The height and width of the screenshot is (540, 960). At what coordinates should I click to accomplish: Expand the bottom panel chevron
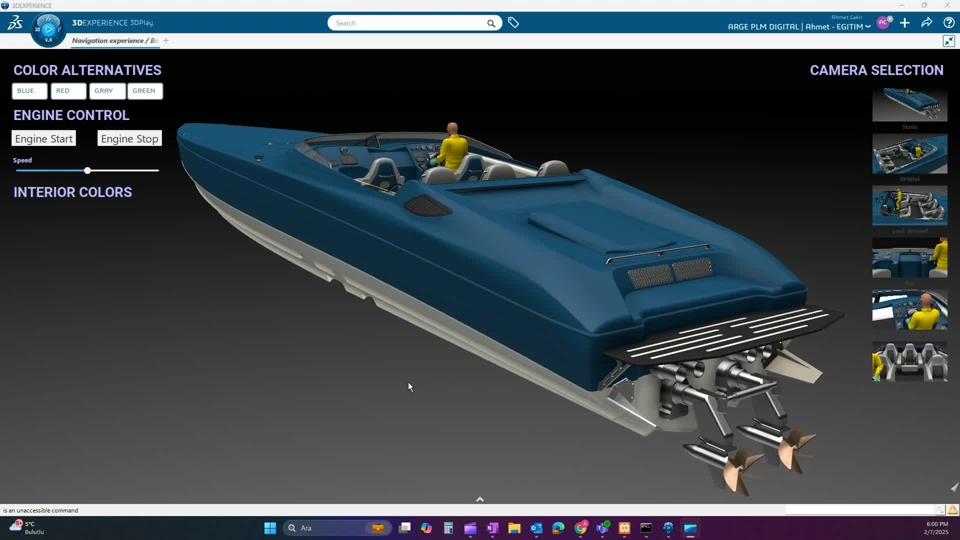click(480, 499)
